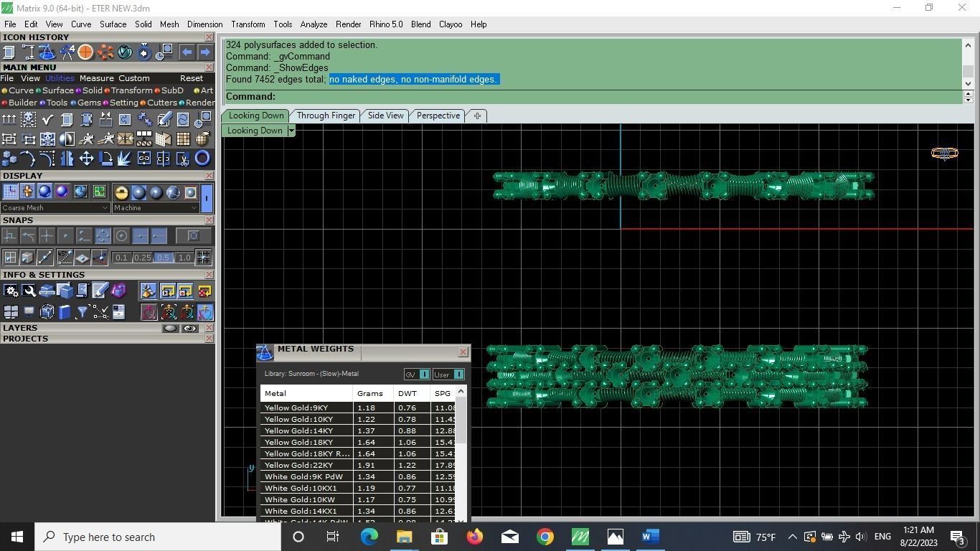Screen dimensions: 980x551
Task: Open the Clayoo menu
Action: pos(451,24)
